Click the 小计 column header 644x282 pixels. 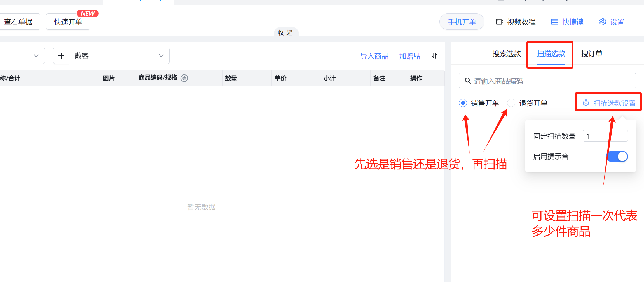(x=346, y=78)
